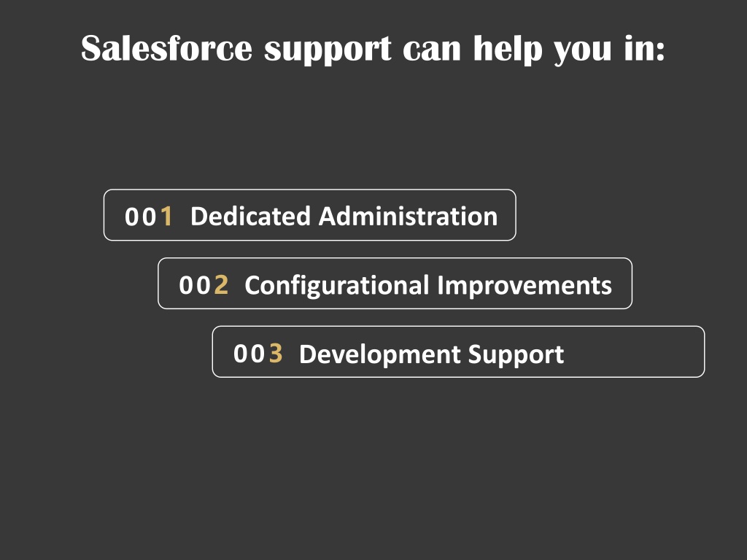Select the Dedicated Administration text
The image size is (747, 560).
point(344,216)
